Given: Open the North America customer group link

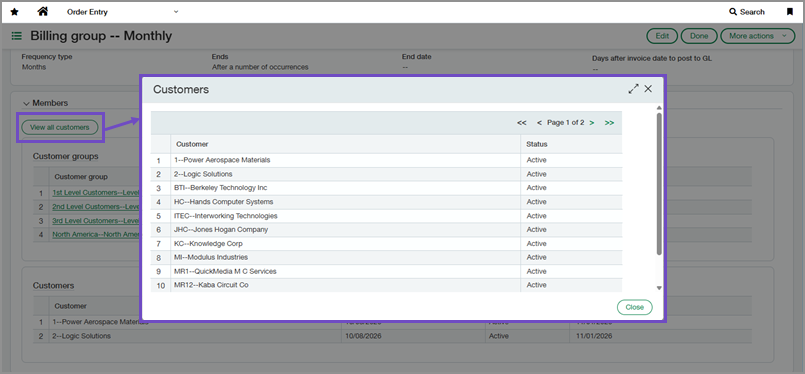Looking at the screenshot, I should click(96, 235).
